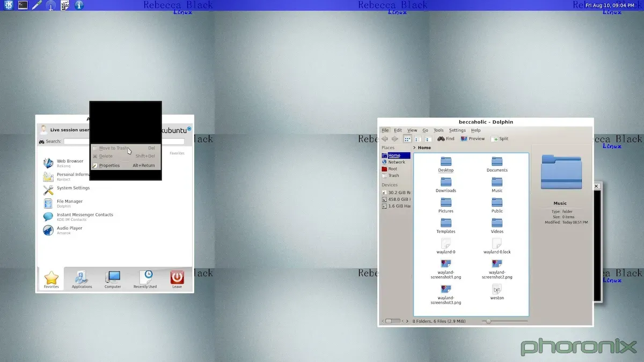
Task: Expand the Home breadcrumb arrow
Action: 414,147
